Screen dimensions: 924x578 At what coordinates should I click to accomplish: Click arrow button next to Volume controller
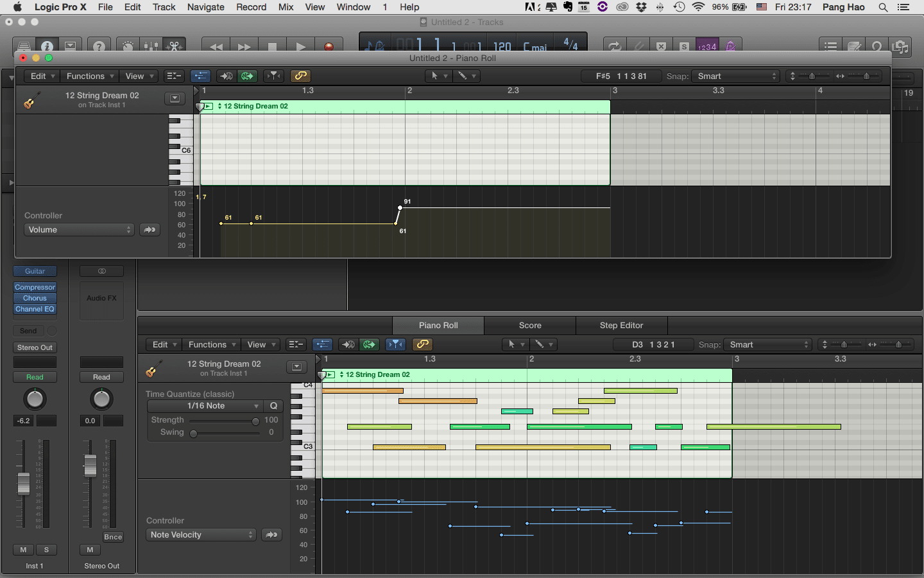point(150,230)
